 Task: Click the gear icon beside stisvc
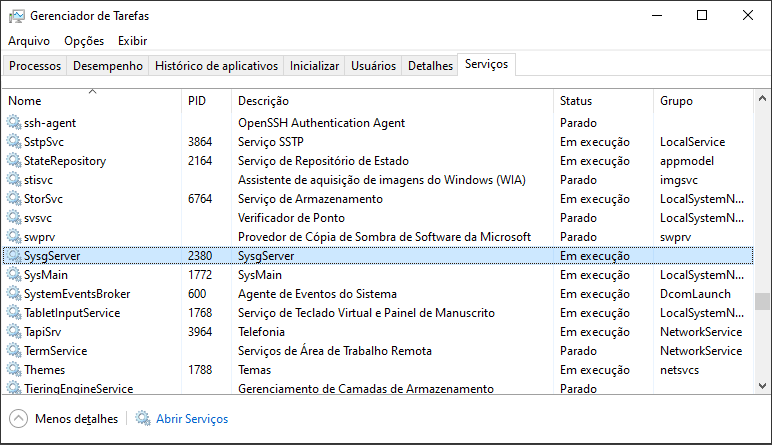[14, 179]
